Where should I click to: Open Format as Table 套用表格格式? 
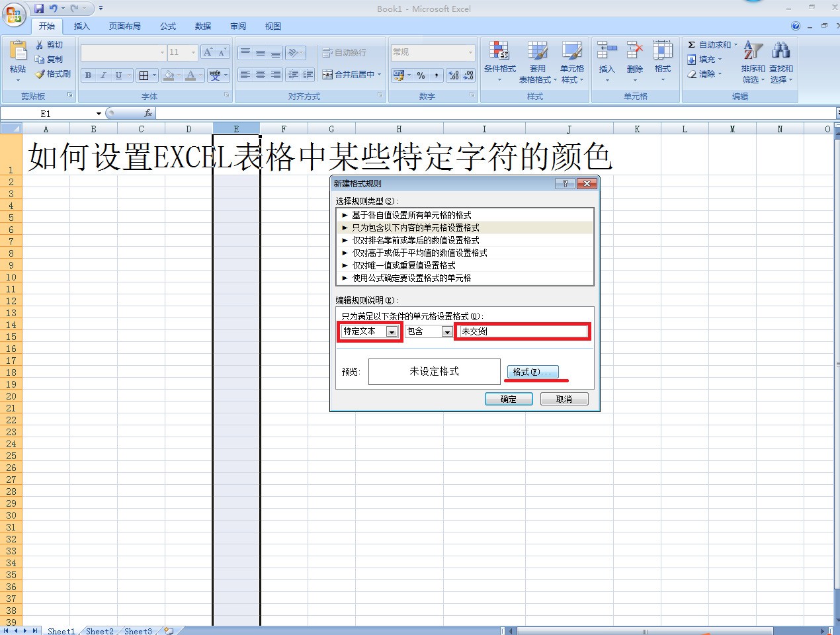tap(537, 62)
